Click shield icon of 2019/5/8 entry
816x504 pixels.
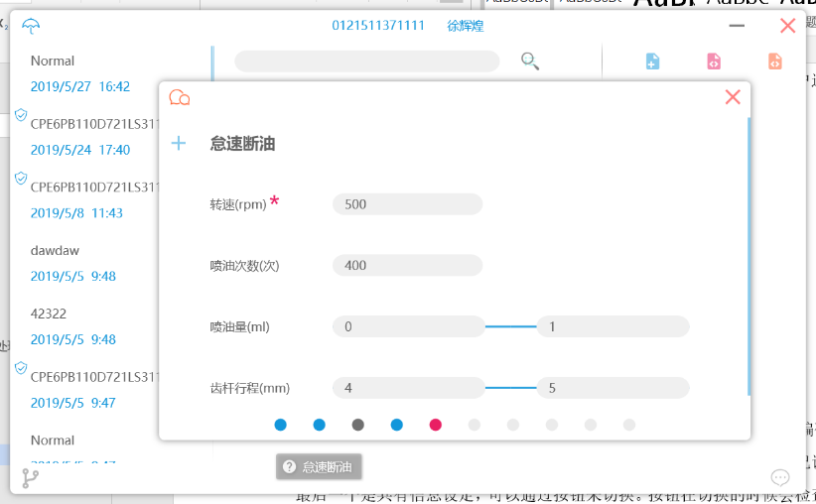tap(21, 179)
